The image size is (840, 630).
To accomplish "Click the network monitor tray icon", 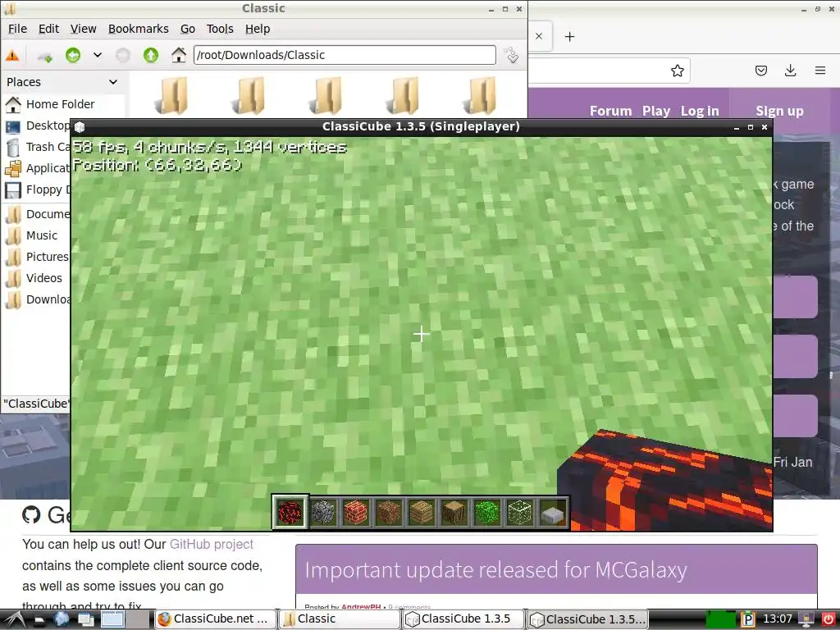I will point(806,619).
